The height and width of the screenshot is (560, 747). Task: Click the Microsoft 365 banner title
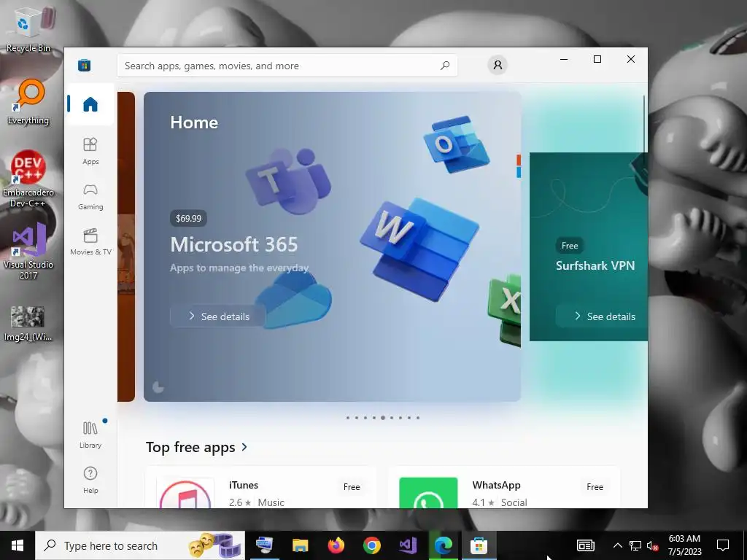tap(234, 244)
